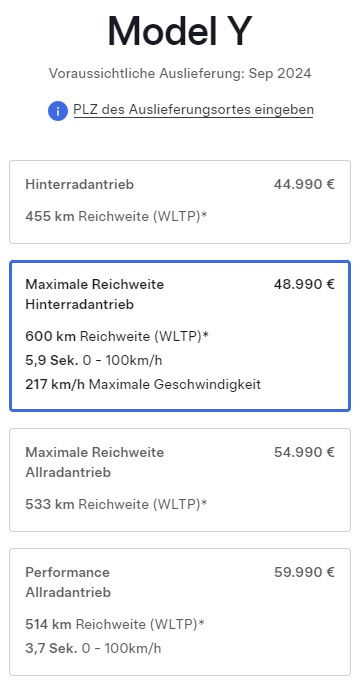
Task: Click the 44.990 € price
Action: point(304,184)
